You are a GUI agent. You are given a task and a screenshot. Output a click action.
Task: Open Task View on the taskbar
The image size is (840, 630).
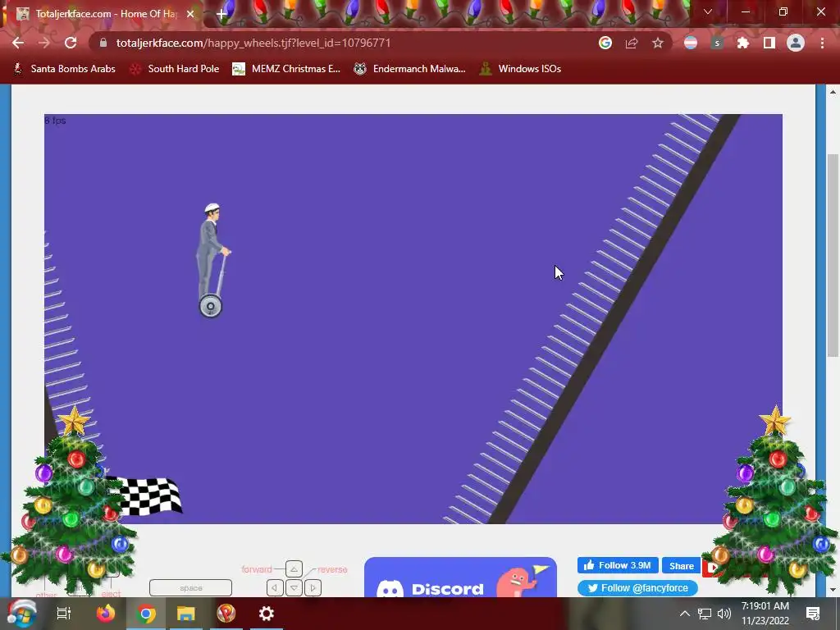pyautogui.click(x=64, y=614)
